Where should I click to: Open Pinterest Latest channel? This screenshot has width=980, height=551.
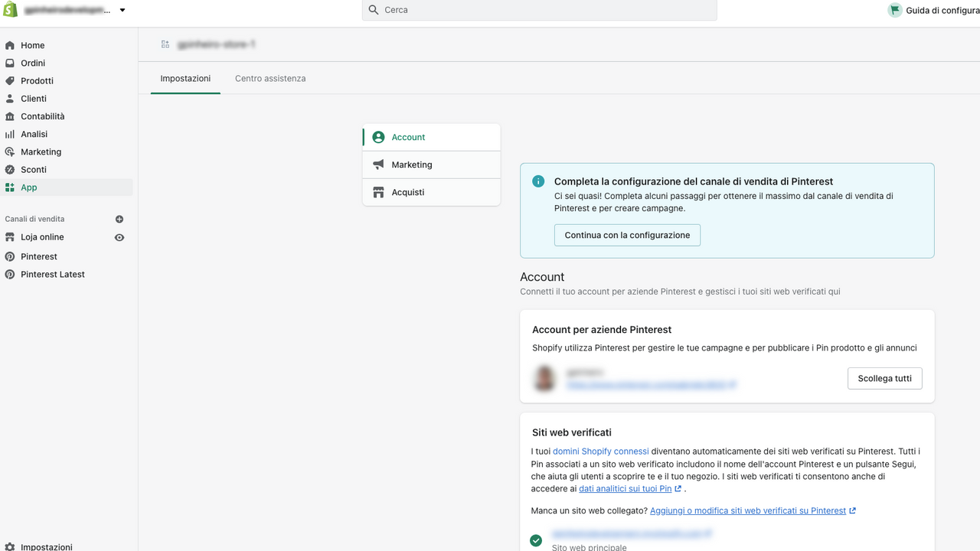[x=53, y=274]
